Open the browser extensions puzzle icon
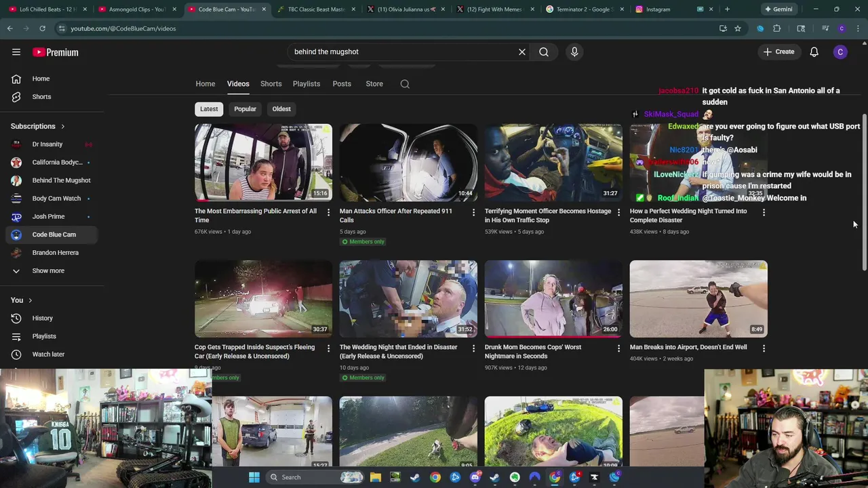This screenshot has width=868, height=488. (777, 28)
